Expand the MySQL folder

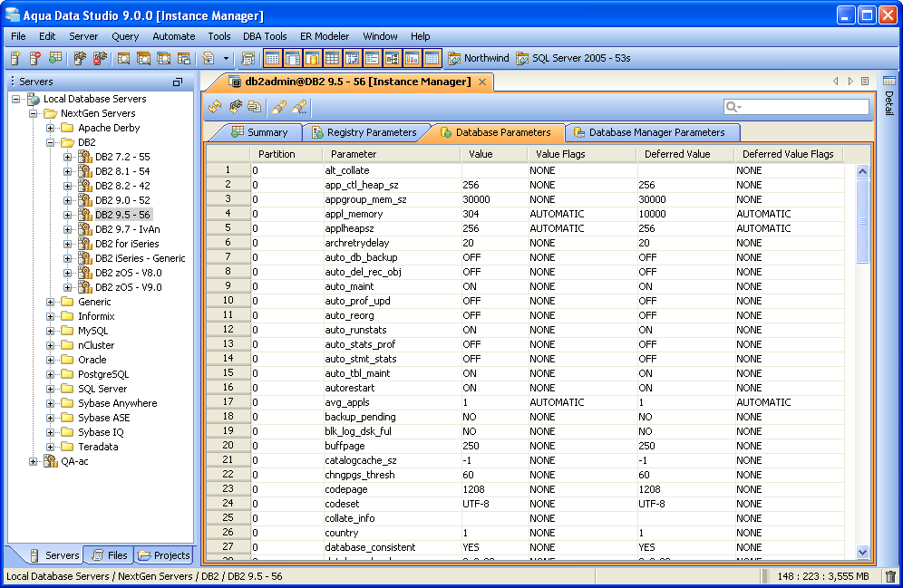click(50, 331)
